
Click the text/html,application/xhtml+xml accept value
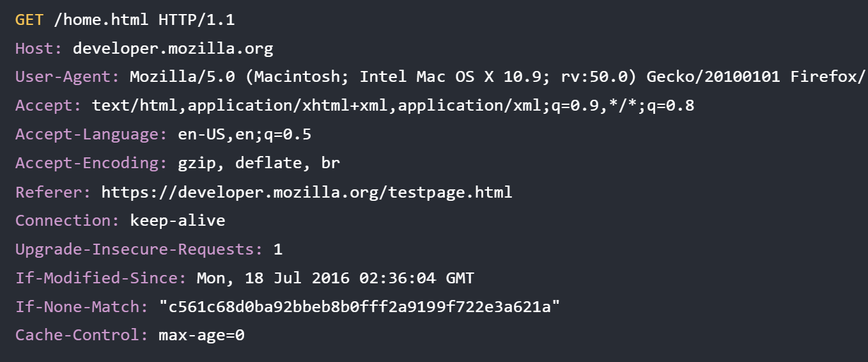pos(393,106)
